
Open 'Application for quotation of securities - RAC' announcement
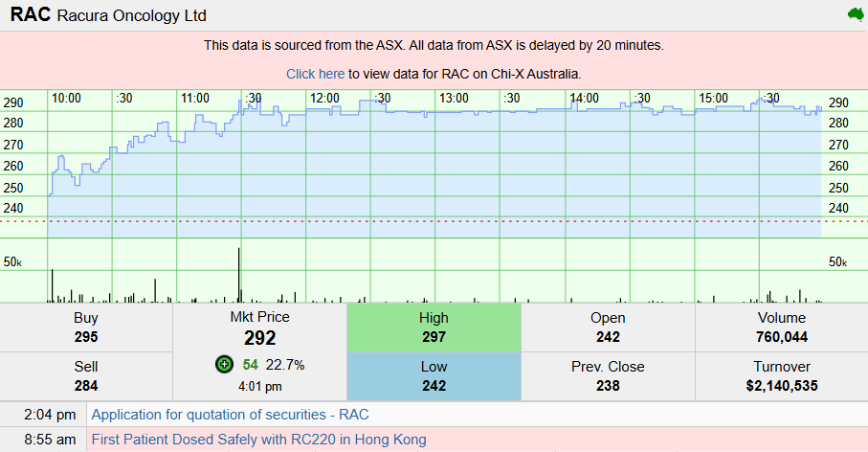(x=230, y=415)
